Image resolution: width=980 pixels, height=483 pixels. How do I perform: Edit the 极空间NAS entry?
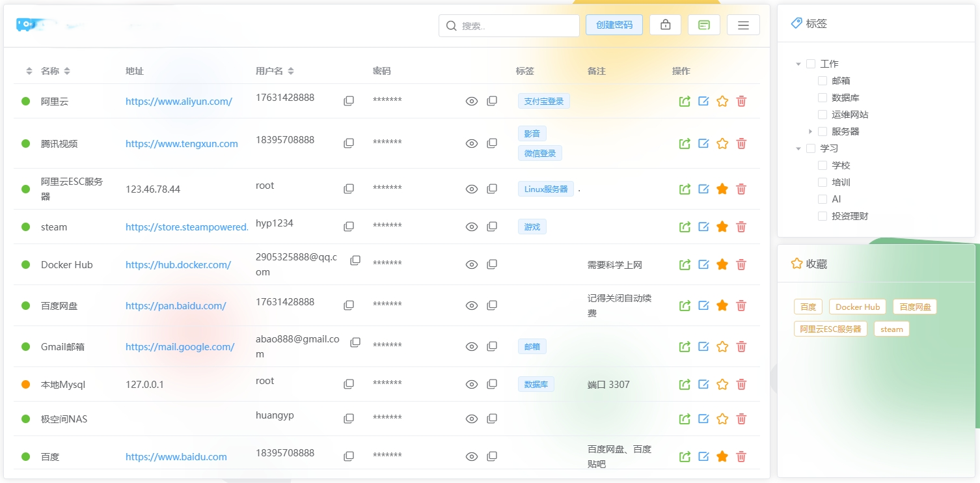703,419
